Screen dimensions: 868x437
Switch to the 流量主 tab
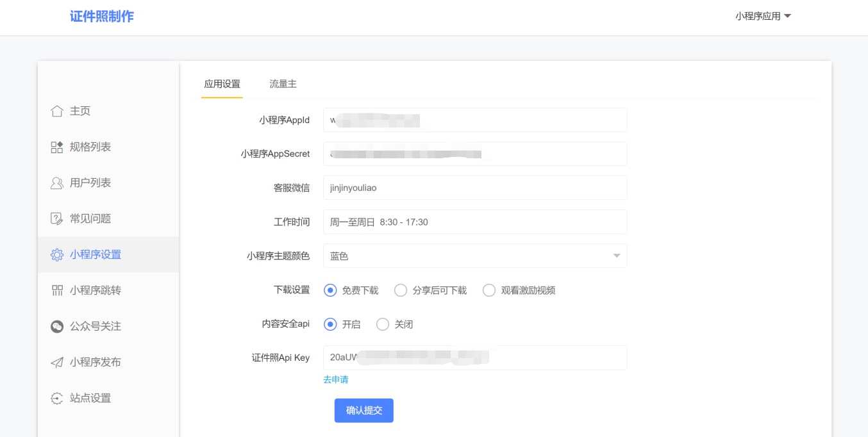283,84
